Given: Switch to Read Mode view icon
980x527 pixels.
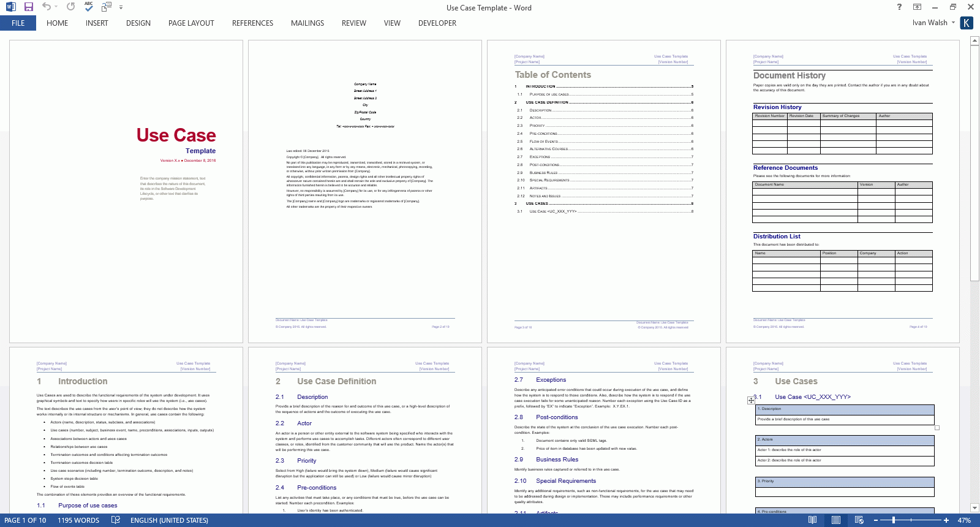Looking at the screenshot, I should [812, 520].
